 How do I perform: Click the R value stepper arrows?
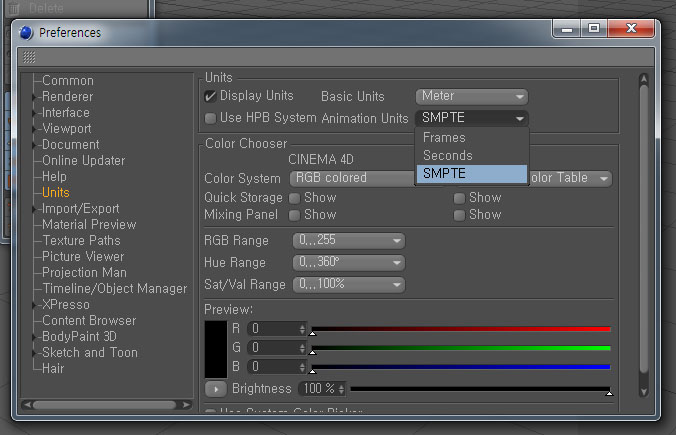pyautogui.click(x=302, y=329)
